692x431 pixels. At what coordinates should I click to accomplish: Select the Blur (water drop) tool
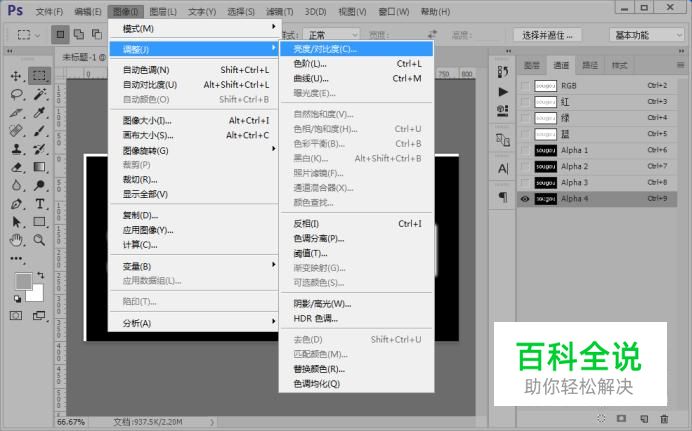click(x=16, y=185)
